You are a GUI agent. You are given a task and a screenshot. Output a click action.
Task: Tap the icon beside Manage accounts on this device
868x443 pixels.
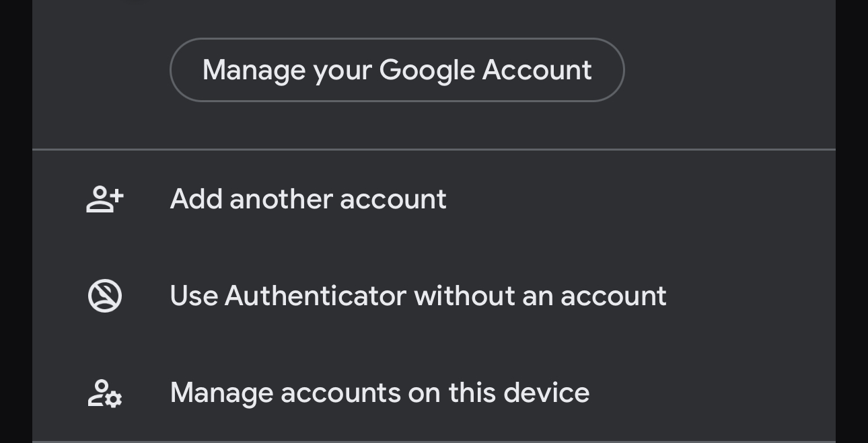coord(105,393)
